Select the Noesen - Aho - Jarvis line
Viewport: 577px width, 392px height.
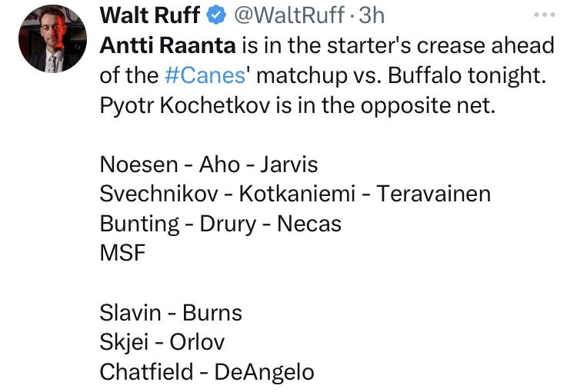tap(208, 164)
